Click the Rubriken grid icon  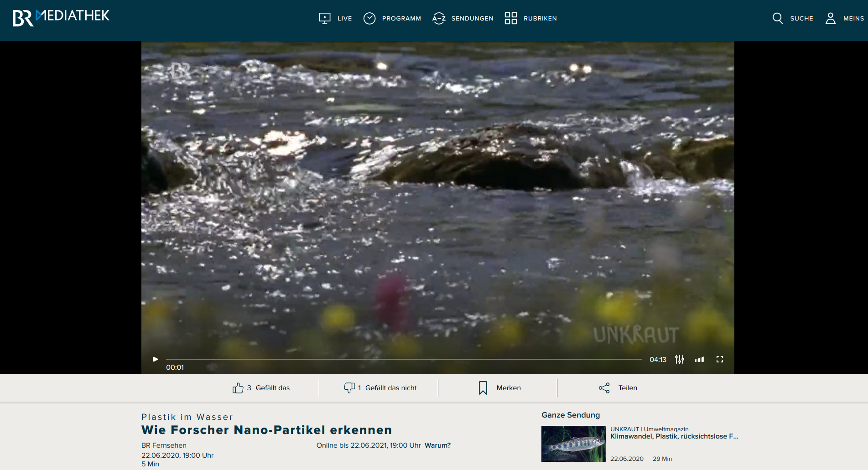coord(511,18)
